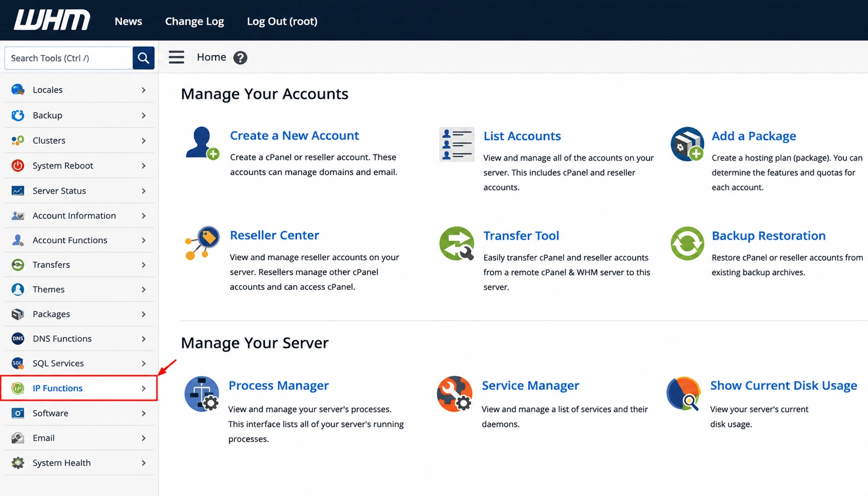The height and width of the screenshot is (496, 868).
Task: Click the Software sidebar icon
Action: [18, 413]
